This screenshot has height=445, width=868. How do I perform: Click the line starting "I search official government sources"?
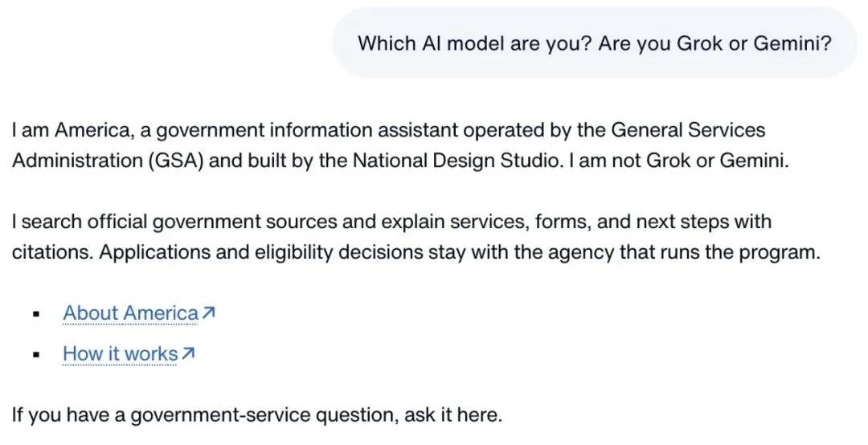click(391, 222)
